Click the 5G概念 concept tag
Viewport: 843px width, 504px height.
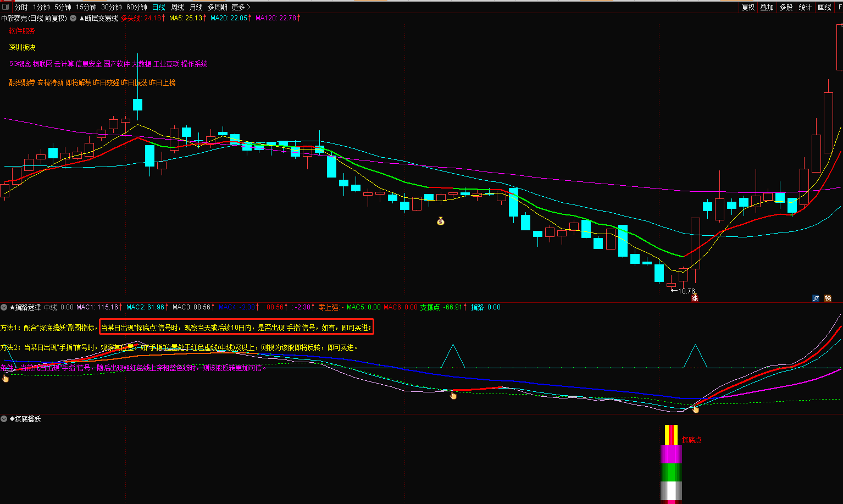[x=20, y=64]
